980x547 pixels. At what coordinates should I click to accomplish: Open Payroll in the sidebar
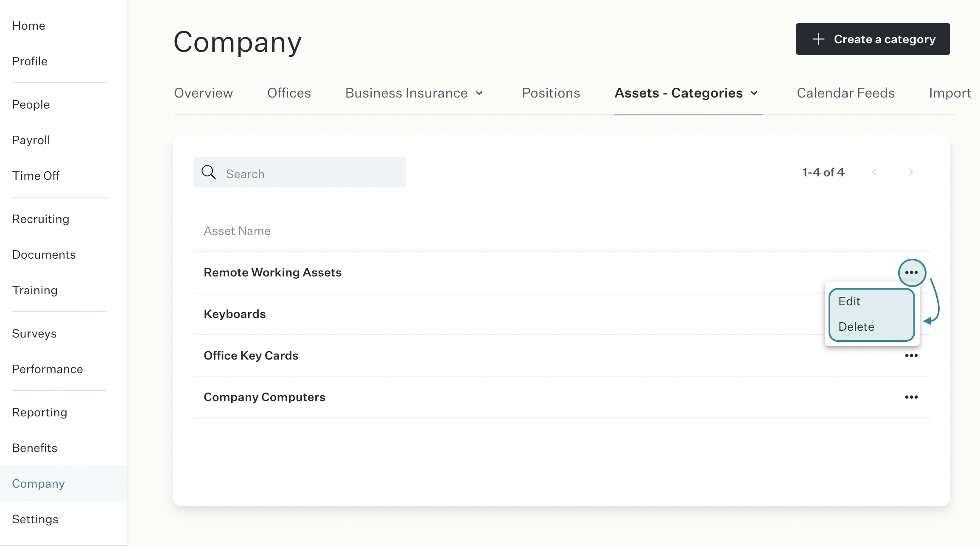[31, 140]
